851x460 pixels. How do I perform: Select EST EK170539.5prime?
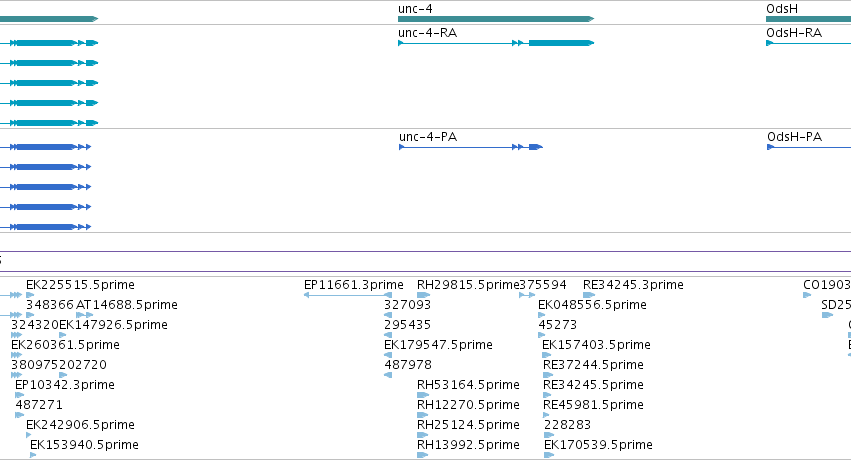pos(598,445)
